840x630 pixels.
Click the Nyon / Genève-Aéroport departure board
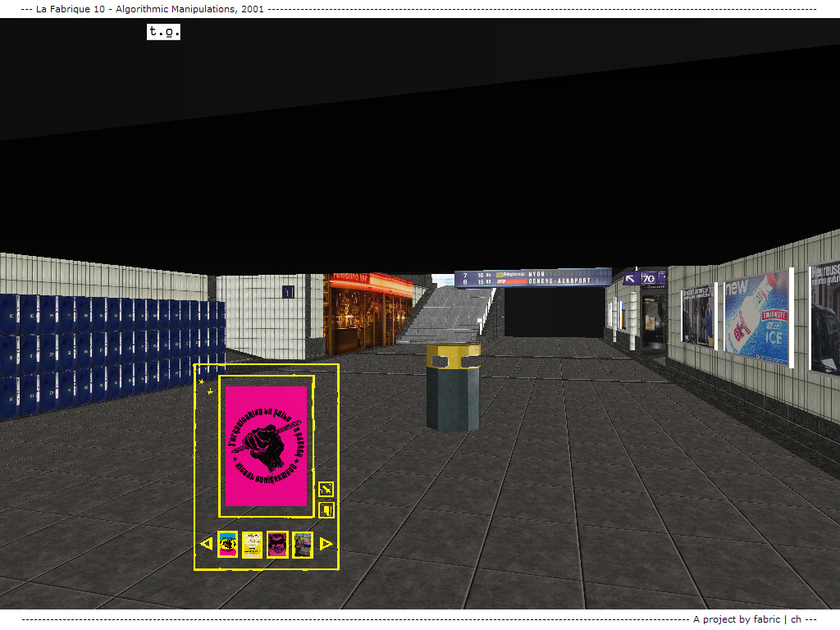[532, 277]
